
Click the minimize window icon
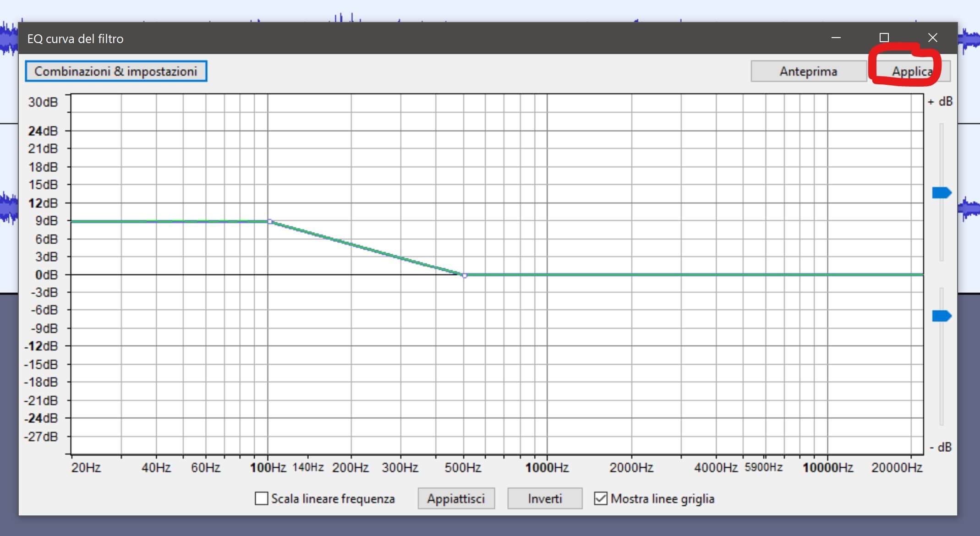tap(836, 38)
